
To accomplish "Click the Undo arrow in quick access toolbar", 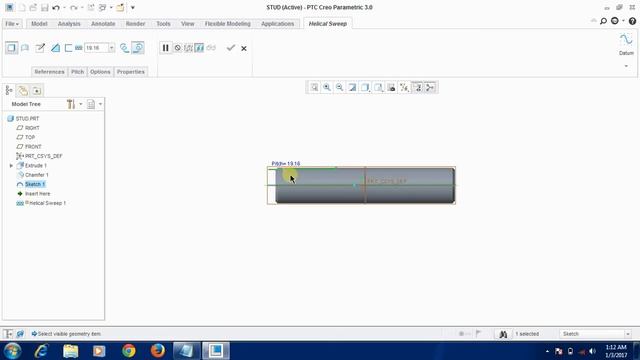I will click(x=56, y=7).
